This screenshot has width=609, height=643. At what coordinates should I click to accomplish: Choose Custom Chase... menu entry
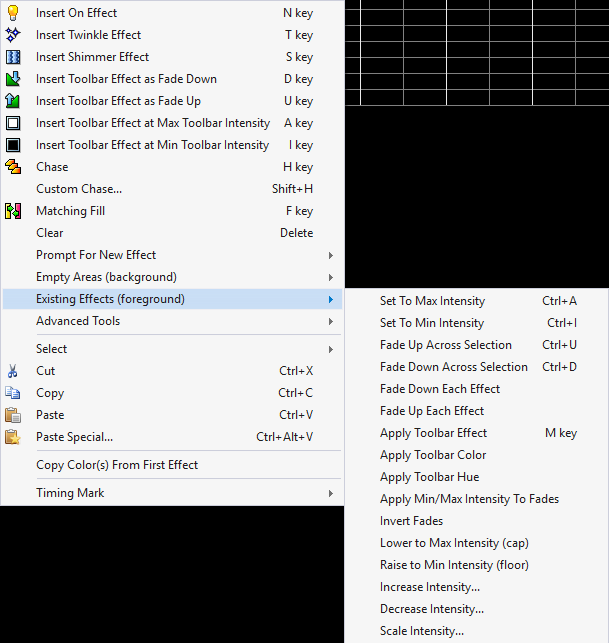(x=172, y=189)
